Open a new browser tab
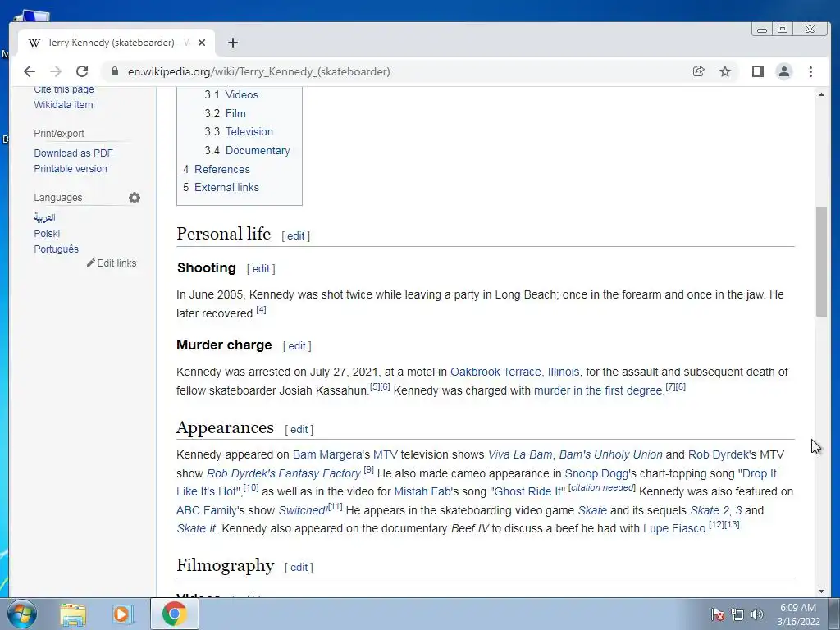 232,43
